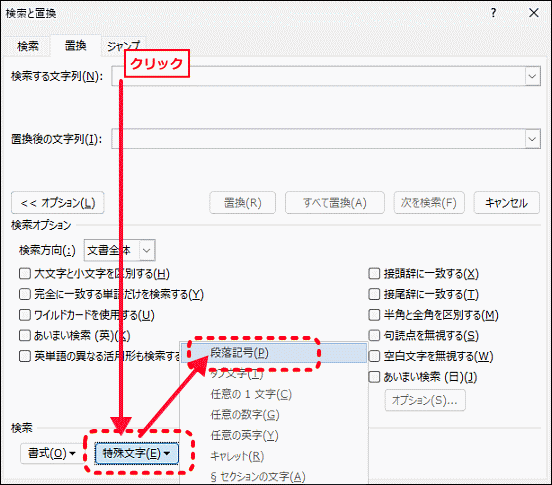Choose 段落記号(P) from the menu
The height and width of the screenshot is (485, 552).
(274, 353)
